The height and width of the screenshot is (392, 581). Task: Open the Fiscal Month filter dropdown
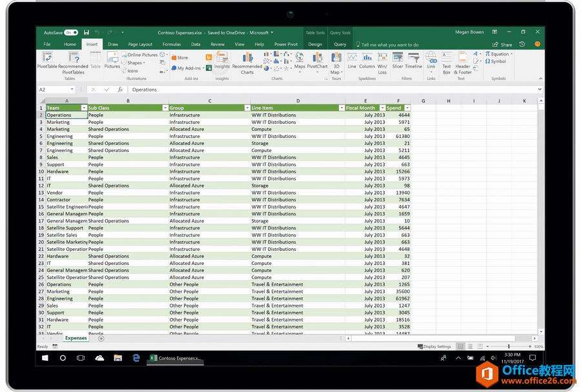tap(382, 108)
